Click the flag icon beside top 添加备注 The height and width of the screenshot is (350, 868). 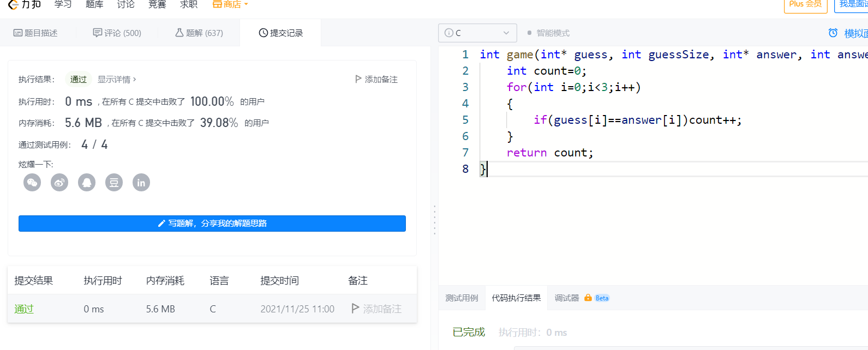tap(358, 79)
